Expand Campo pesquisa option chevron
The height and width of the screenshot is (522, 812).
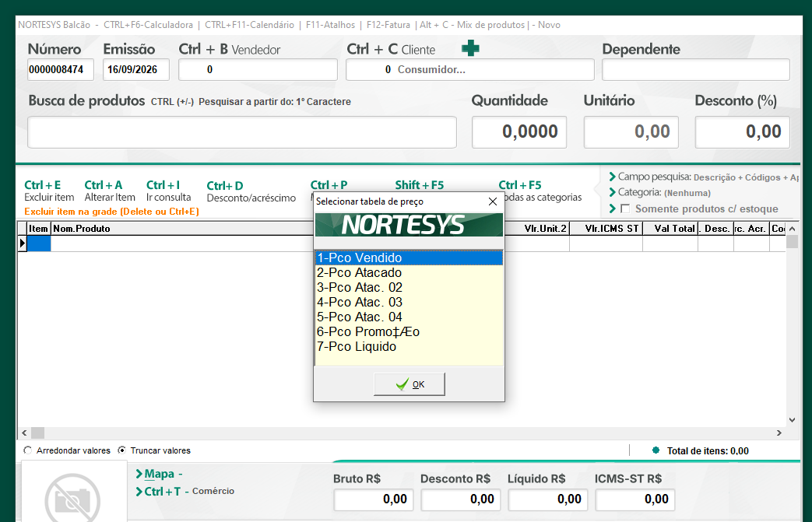[612, 177]
